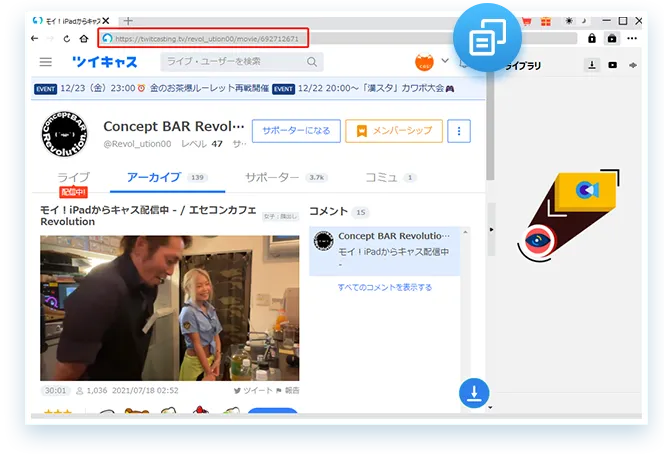Click the サポーターになる button
This screenshot has width=664, height=463.
(296, 131)
